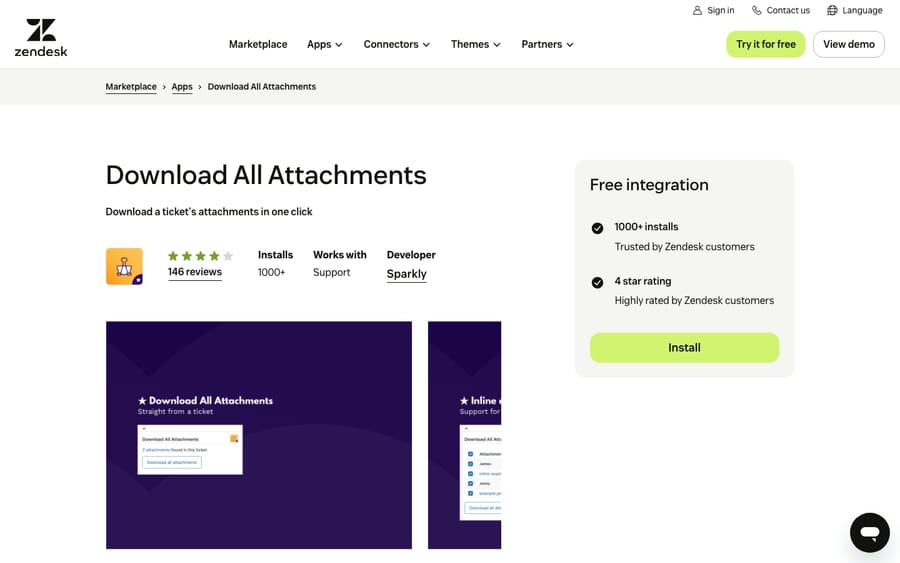900x563 pixels.
Task: Click checkmark icon beside 4 star rating
Action: [598, 282]
